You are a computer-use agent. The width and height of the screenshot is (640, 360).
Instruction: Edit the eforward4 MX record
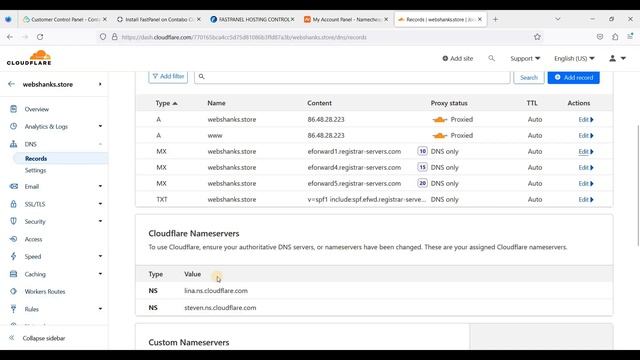[x=586, y=167]
